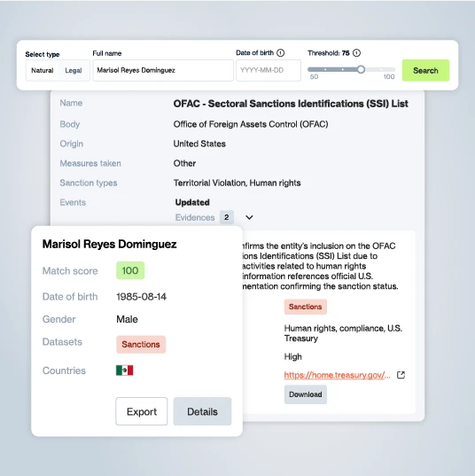Click the Export button
The height and width of the screenshot is (476, 475).
click(142, 411)
